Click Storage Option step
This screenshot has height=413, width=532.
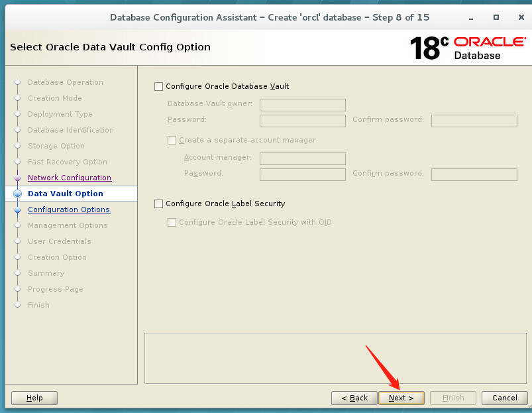pyautogui.click(x=56, y=147)
